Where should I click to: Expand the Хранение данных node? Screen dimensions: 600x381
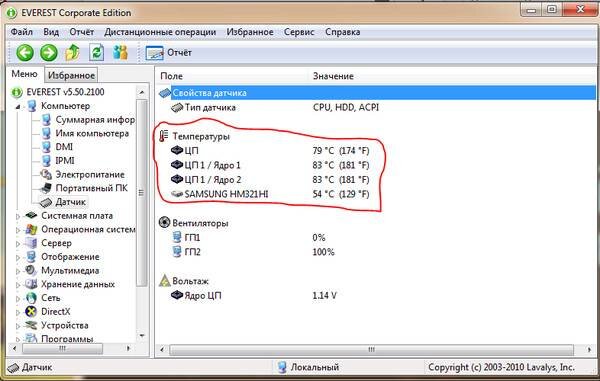point(18,285)
